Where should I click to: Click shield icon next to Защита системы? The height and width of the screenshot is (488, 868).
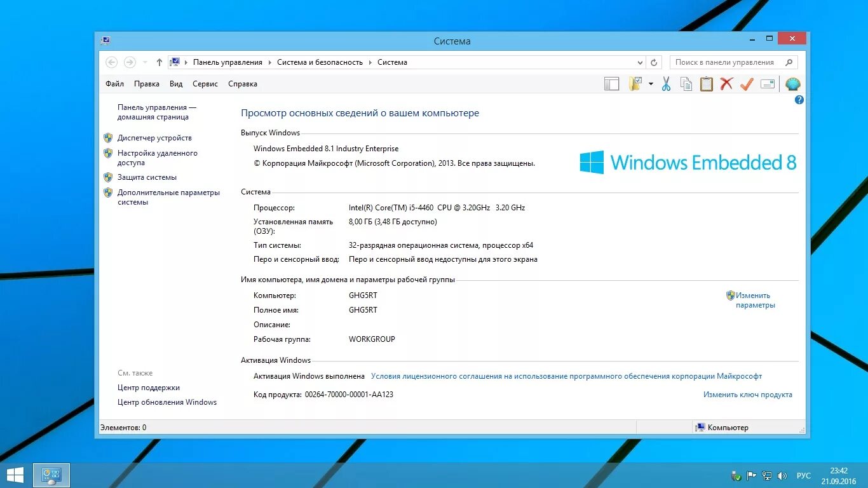tap(108, 177)
